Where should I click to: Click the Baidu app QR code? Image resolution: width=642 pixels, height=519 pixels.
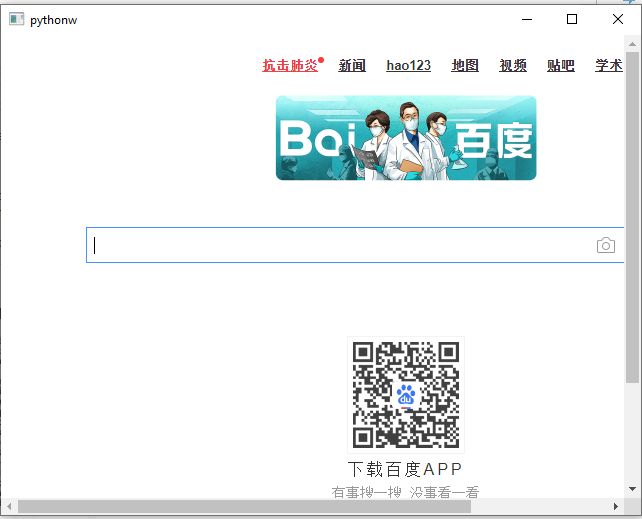[406, 395]
